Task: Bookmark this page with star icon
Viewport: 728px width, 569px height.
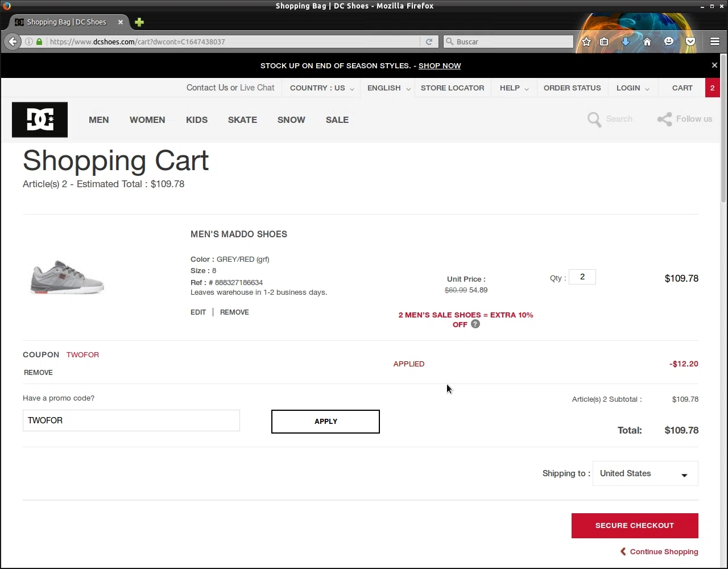Action: coord(586,42)
